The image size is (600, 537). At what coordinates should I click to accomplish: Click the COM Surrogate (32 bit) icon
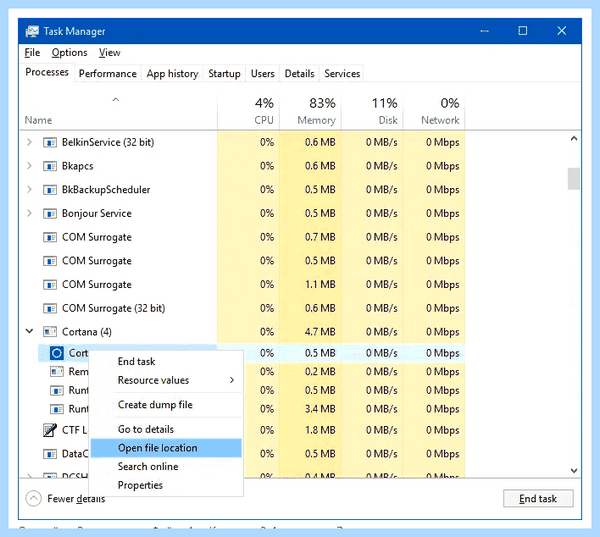(x=50, y=308)
